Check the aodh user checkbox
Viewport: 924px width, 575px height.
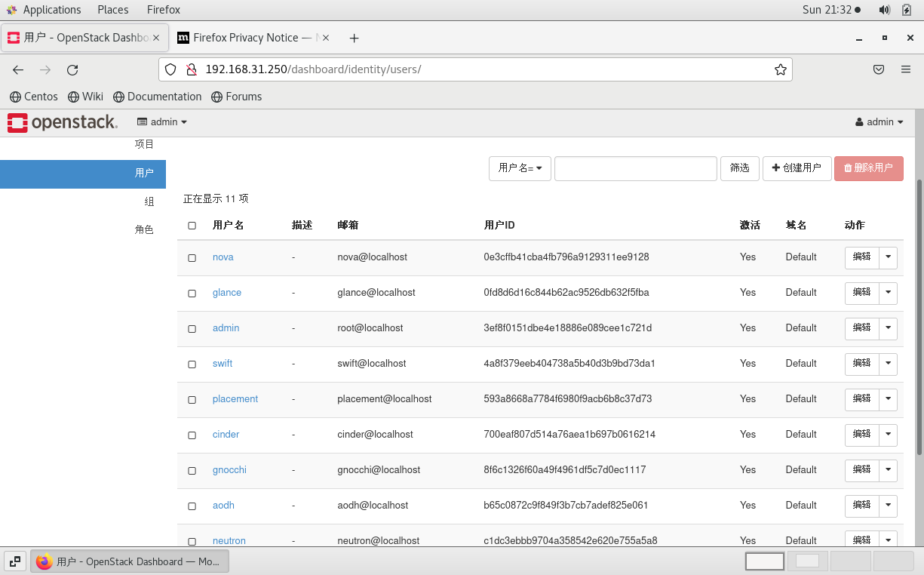click(x=192, y=506)
